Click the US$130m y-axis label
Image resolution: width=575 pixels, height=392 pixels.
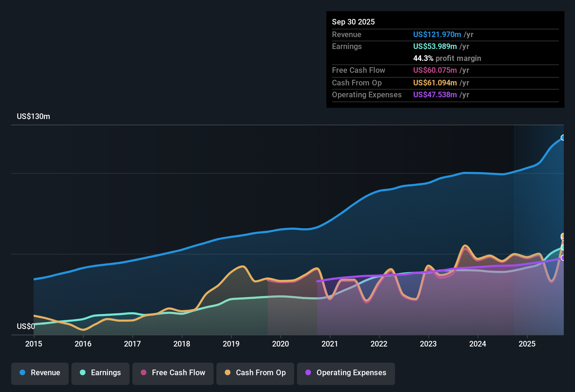(34, 116)
